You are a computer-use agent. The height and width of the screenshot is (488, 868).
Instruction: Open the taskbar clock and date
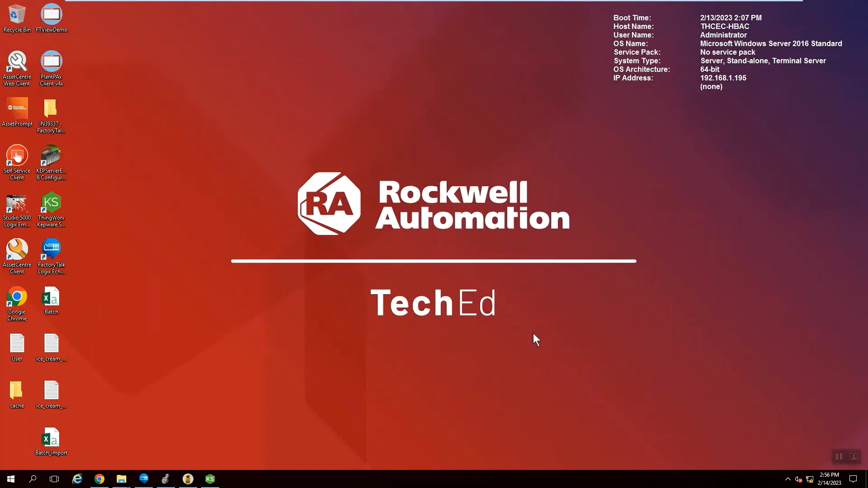(x=829, y=479)
